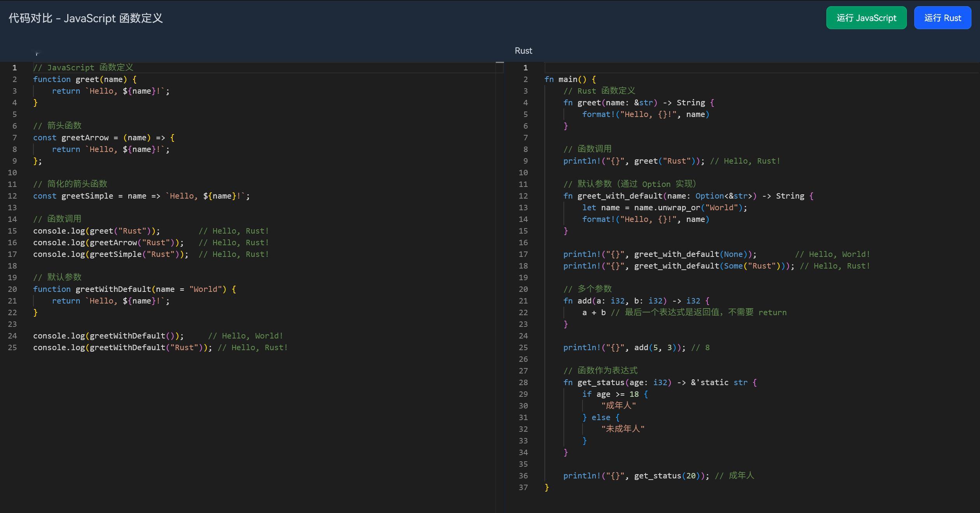The height and width of the screenshot is (513, 980).
Task: Click the fn main() line in Rust
Action: [x=570, y=79]
